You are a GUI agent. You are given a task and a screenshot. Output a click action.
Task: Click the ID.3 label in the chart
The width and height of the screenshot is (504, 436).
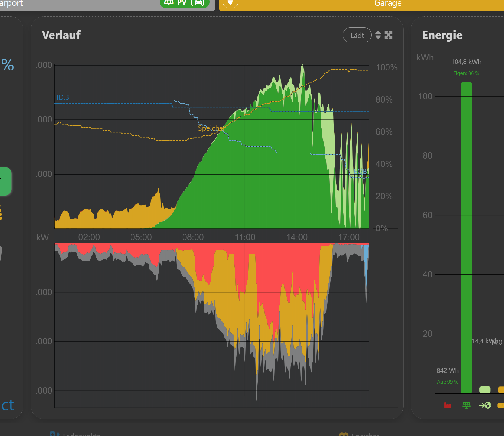tap(63, 97)
